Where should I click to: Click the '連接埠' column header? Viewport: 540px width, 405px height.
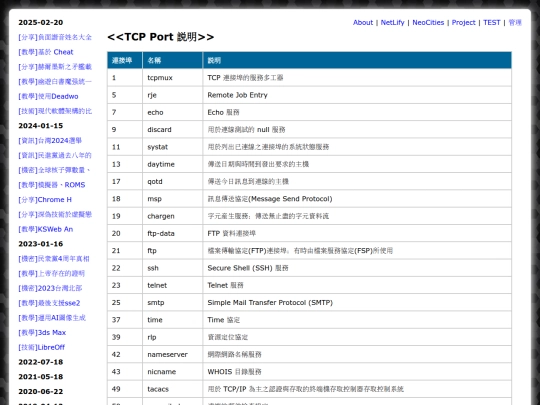click(125, 60)
